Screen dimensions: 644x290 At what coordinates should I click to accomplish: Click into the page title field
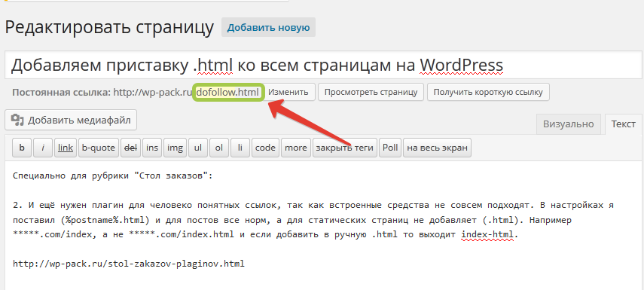[323, 65]
